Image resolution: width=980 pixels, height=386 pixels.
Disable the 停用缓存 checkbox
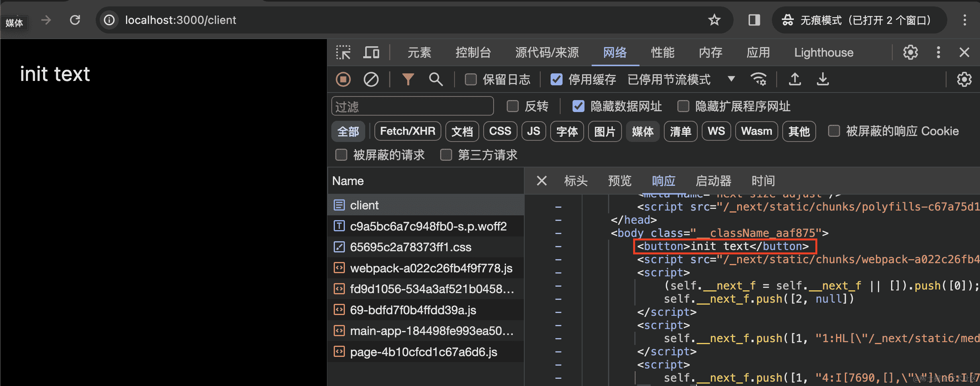pyautogui.click(x=557, y=79)
